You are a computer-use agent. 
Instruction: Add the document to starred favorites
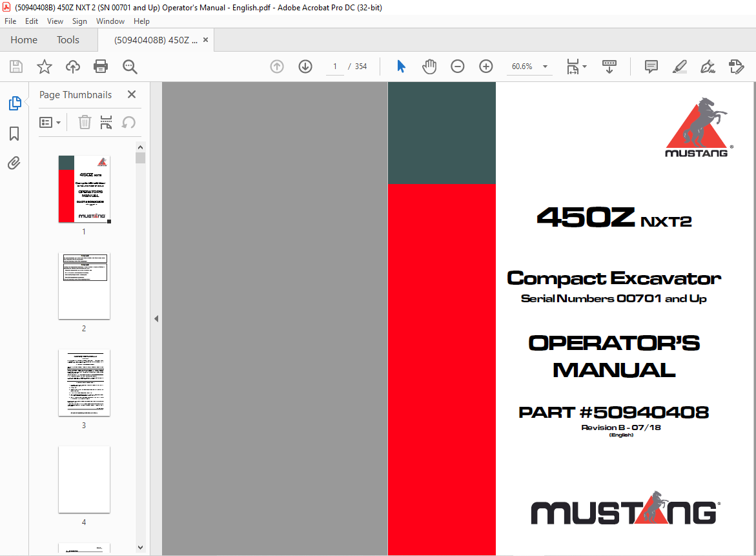pos(45,67)
